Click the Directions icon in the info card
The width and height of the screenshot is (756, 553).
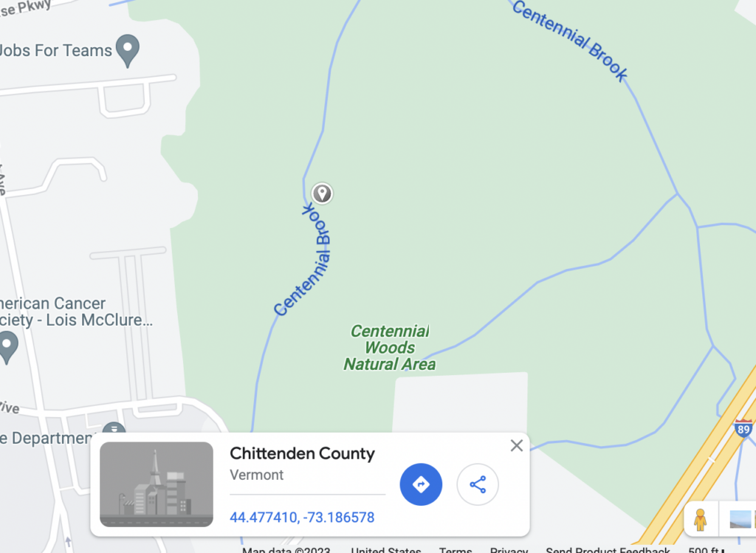click(421, 484)
